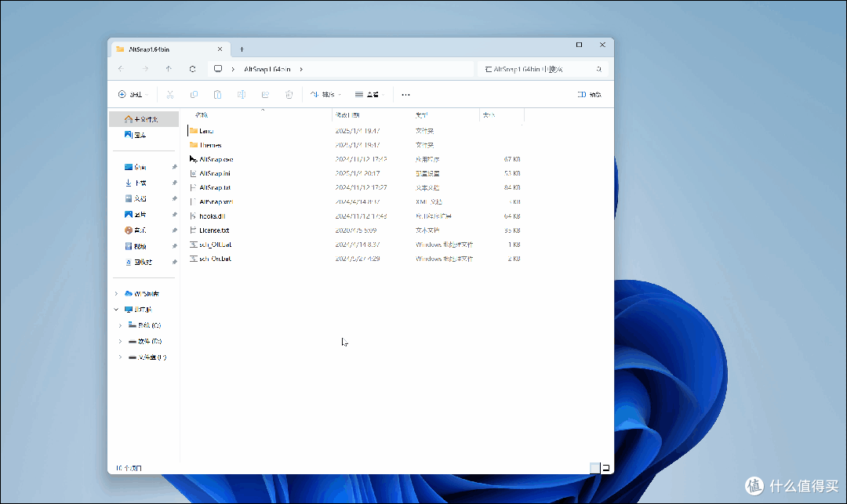847x504 pixels.
Task: Click chevron before AltSnap1.64bin in address bar
Action: [x=233, y=69]
